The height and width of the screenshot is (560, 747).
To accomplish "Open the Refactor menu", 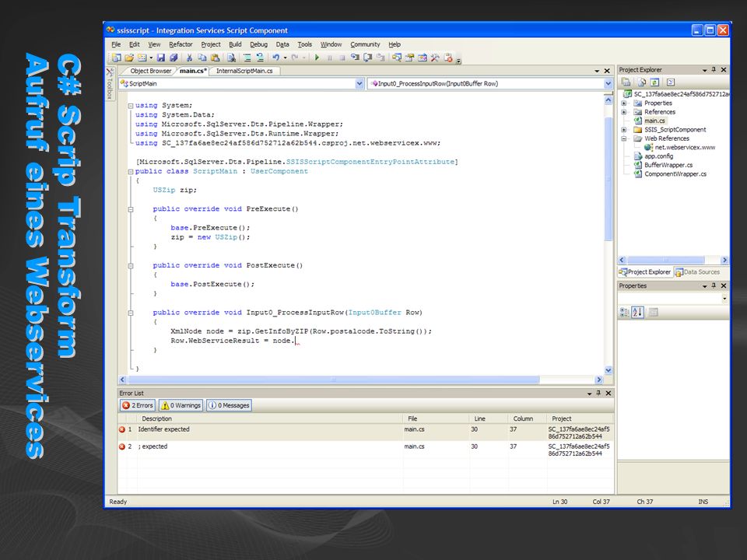I will [181, 44].
